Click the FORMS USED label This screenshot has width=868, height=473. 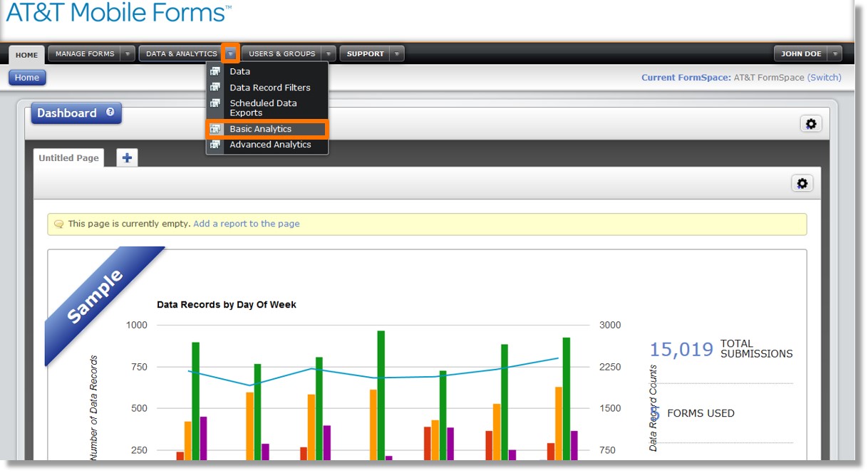[701, 413]
